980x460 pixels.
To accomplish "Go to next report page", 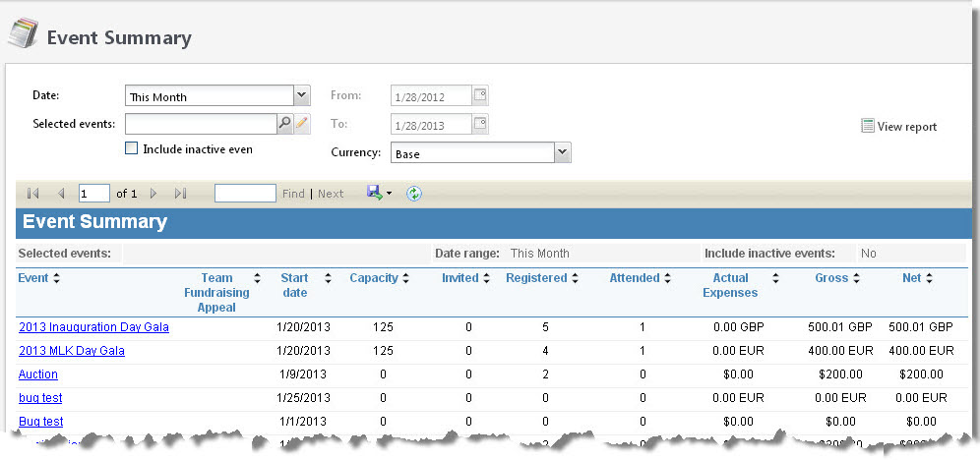I will coord(153,194).
